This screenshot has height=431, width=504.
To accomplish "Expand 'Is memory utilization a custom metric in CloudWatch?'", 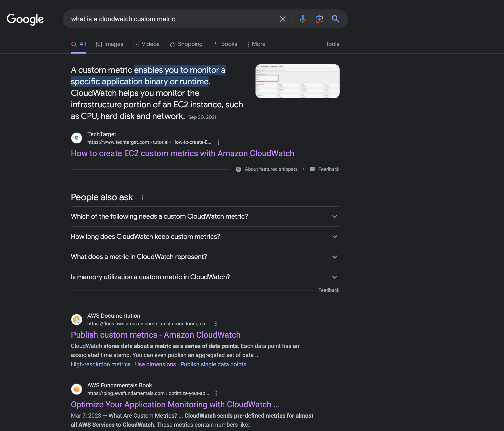I will (x=205, y=277).
